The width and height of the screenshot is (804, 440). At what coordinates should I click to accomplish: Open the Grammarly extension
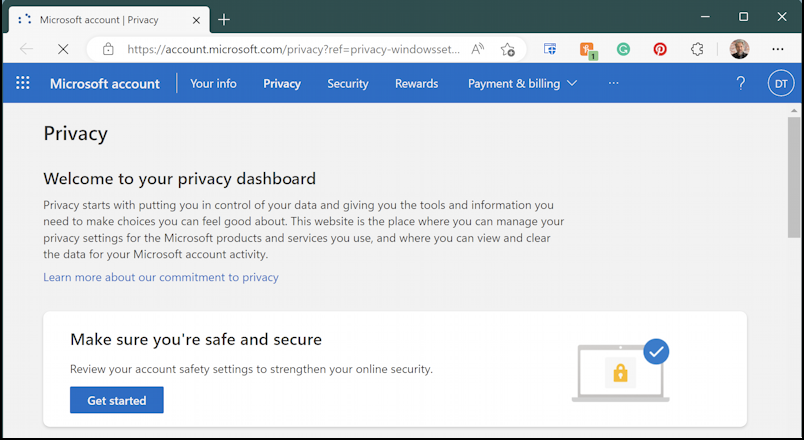click(x=624, y=49)
